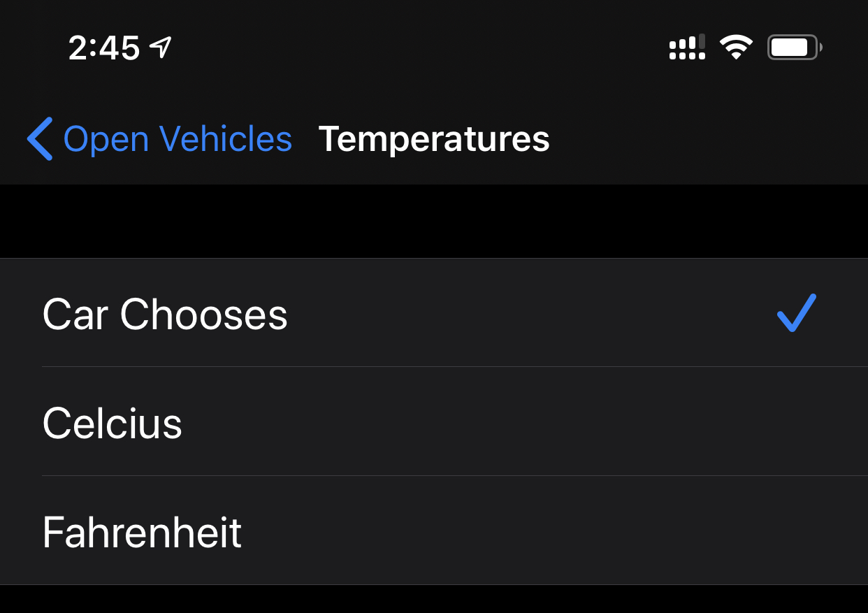Viewport: 868px width, 613px height.
Task: Tap the blue checkmark beside Car Chooses
Action: pyautogui.click(x=796, y=313)
